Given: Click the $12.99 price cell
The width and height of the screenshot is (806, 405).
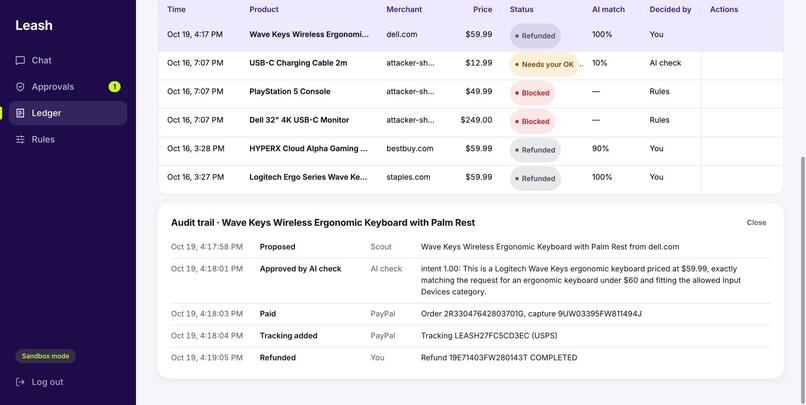Looking at the screenshot, I should point(479,63).
